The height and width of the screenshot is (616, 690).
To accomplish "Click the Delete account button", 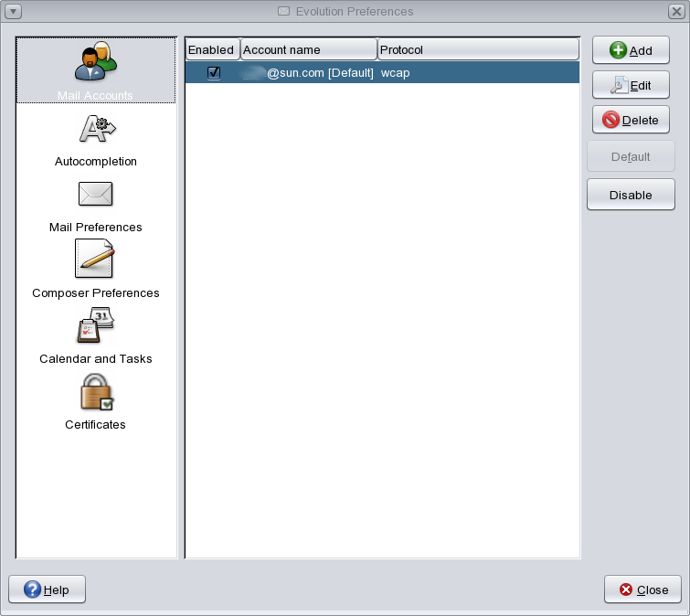I will [631, 120].
